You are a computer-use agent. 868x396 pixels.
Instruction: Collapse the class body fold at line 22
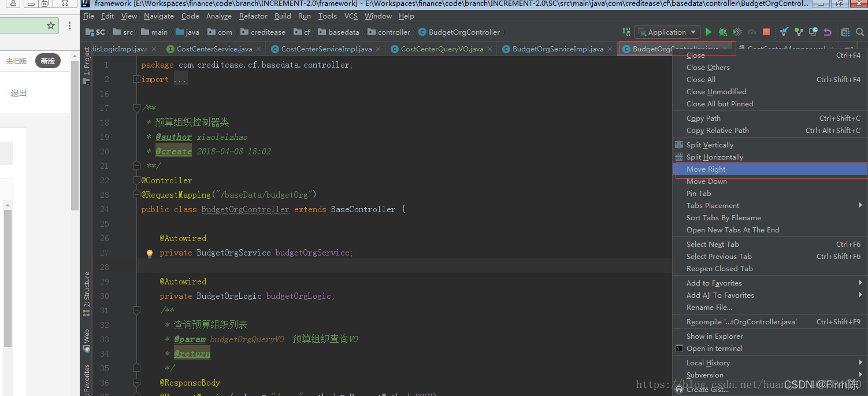[136, 180]
